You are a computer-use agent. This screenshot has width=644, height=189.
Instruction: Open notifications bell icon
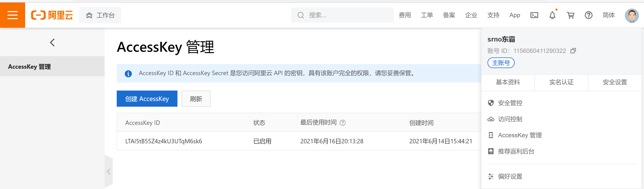click(552, 15)
